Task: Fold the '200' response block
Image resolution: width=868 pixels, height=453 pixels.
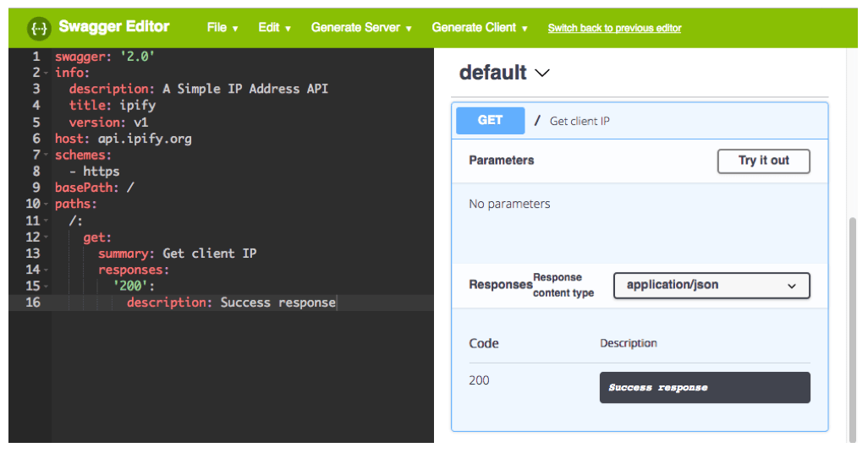Action: click(x=46, y=287)
